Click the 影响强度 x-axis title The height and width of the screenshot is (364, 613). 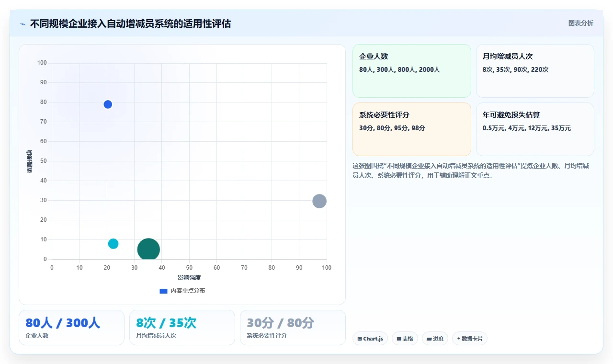coord(189,278)
